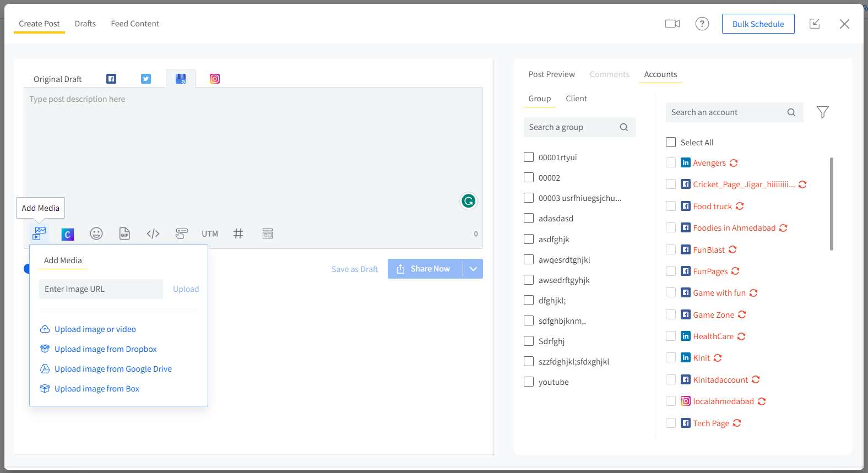
Task: Switch to the Client tab
Action: click(576, 99)
